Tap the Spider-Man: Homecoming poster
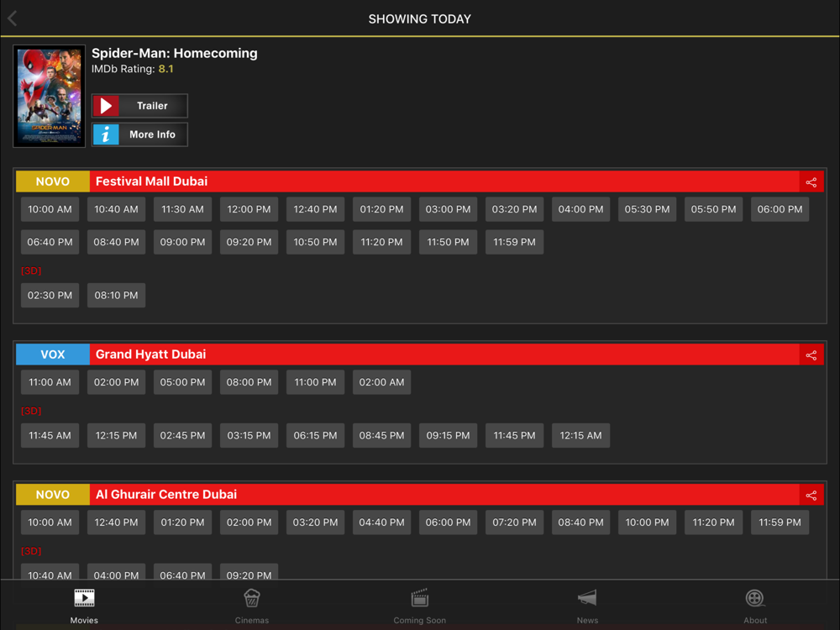 (50, 97)
